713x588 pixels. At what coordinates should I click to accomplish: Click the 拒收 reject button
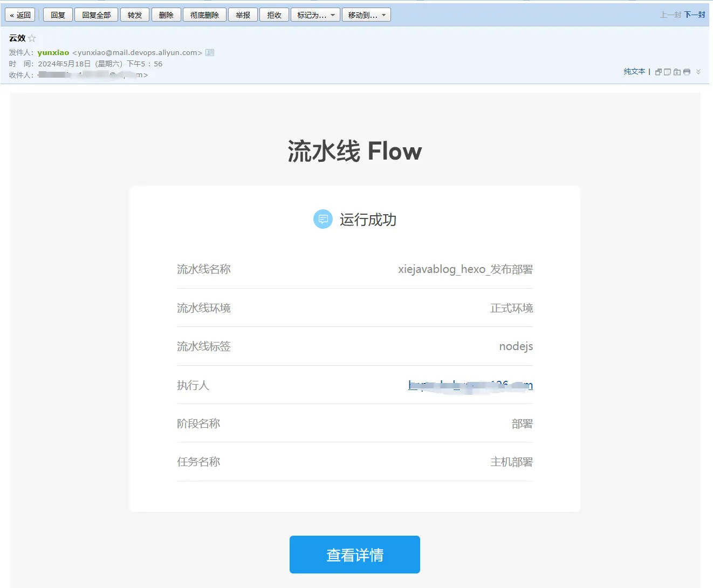tap(274, 15)
